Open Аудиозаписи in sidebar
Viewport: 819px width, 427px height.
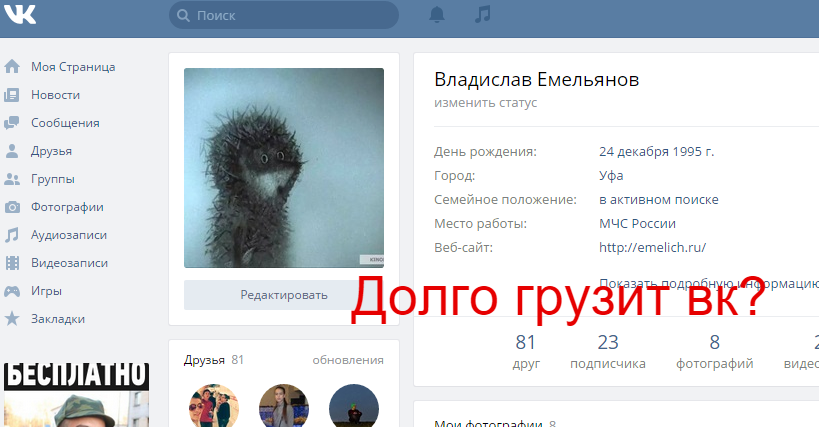pyautogui.click(x=69, y=235)
